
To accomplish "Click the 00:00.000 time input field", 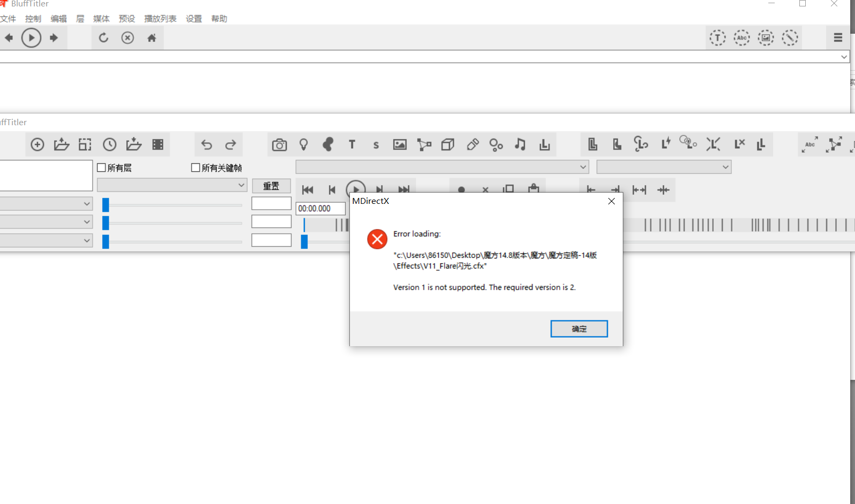I will tap(320, 209).
